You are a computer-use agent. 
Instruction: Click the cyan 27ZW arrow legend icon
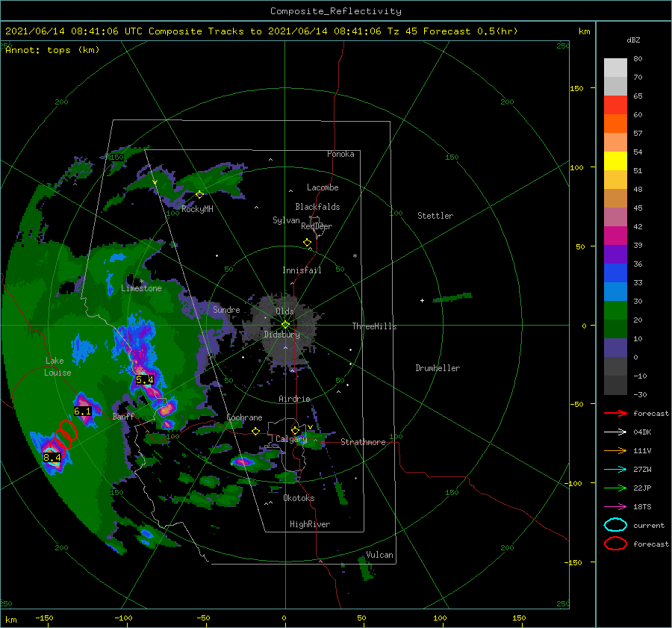[x=615, y=470]
